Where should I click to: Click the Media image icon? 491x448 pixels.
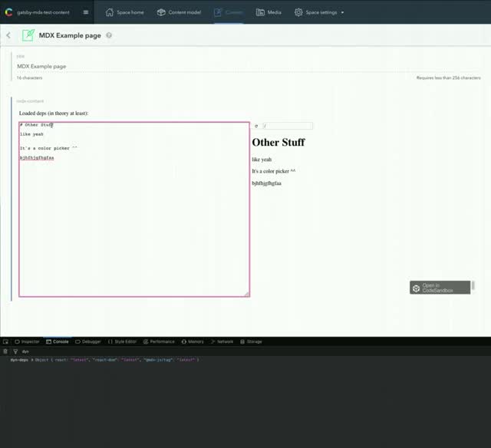pos(260,12)
